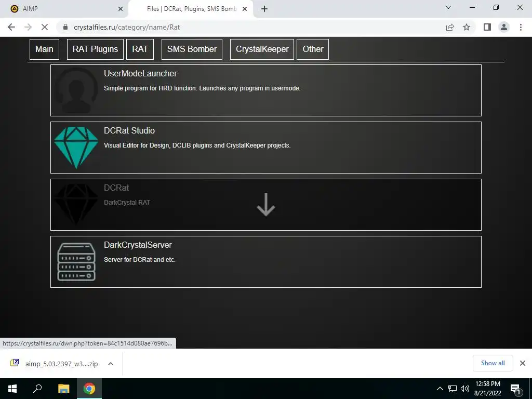Bookmark this page with the star
The image size is (532, 399).
tap(467, 27)
